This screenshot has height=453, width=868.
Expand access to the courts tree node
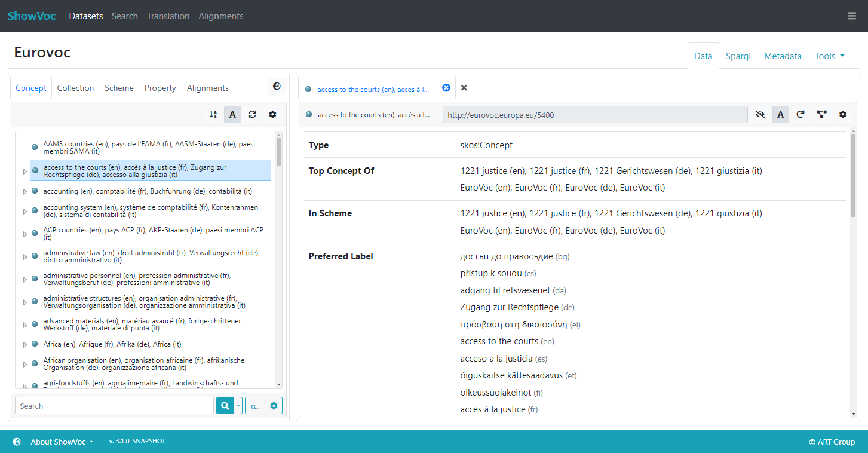24,172
